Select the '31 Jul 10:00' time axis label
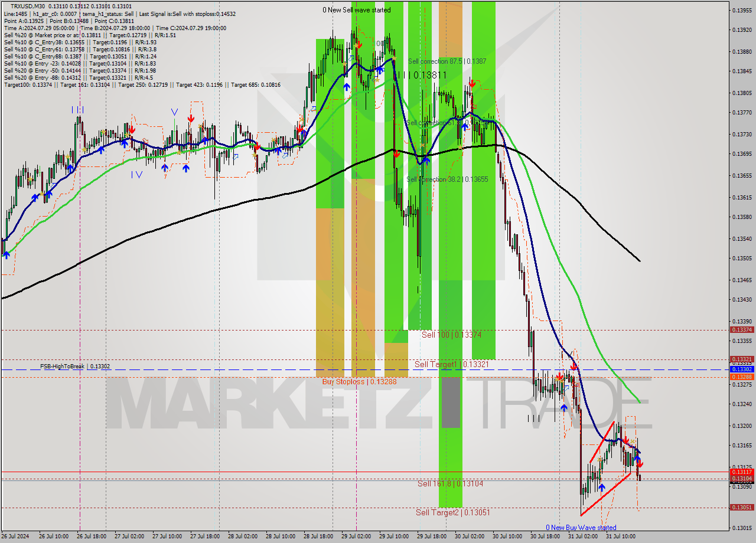This screenshot has height=543, width=756. coord(621,537)
